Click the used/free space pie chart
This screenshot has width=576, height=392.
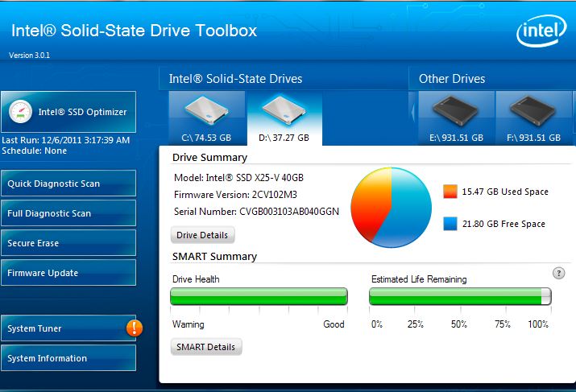(x=392, y=208)
